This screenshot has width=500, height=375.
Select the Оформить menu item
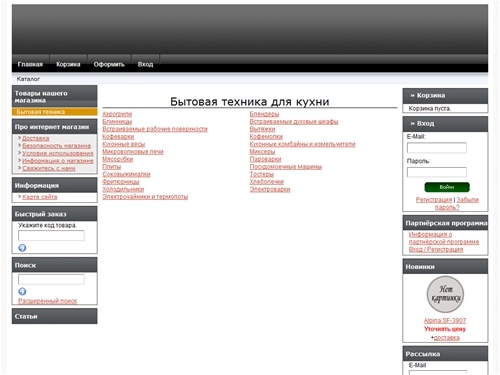[109, 64]
